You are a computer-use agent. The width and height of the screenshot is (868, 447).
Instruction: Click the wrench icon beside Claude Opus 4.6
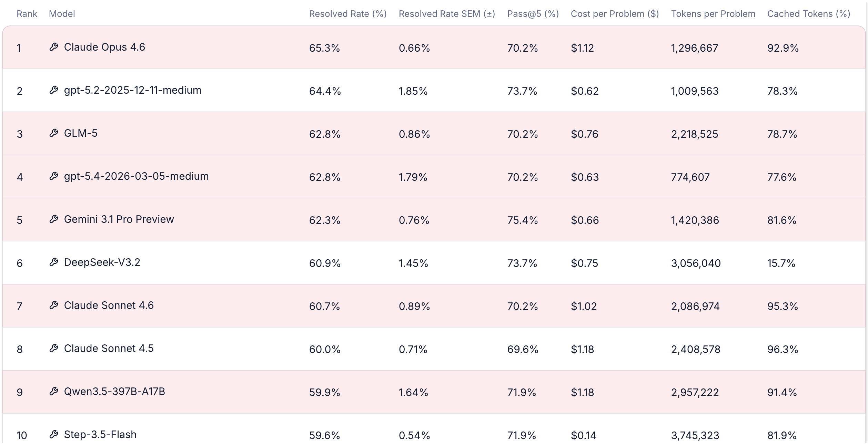(x=54, y=47)
